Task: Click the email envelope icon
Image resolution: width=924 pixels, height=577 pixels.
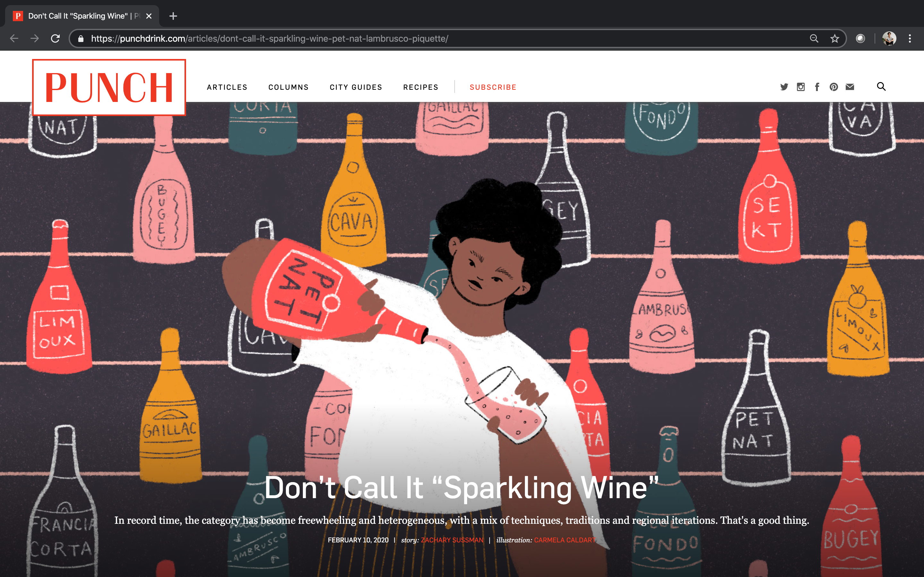Action: pyautogui.click(x=850, y=87)
